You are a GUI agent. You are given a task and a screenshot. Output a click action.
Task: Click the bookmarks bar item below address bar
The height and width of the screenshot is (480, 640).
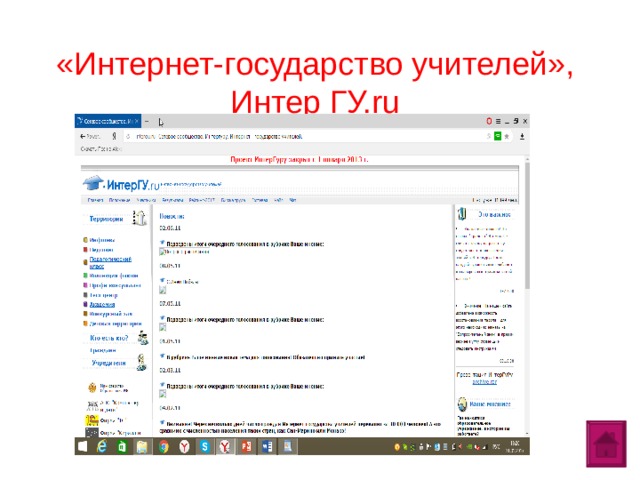tap(101, 149)
